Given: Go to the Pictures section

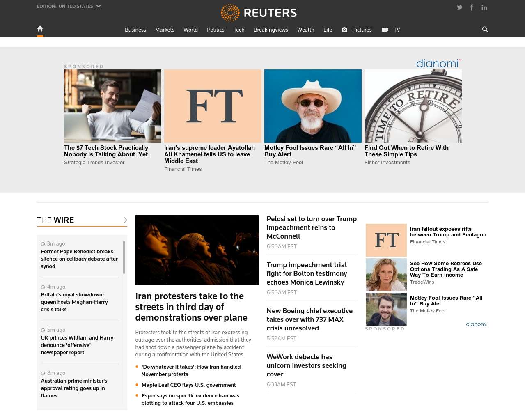Looking at the screenshot, I should tap(362, 30).
